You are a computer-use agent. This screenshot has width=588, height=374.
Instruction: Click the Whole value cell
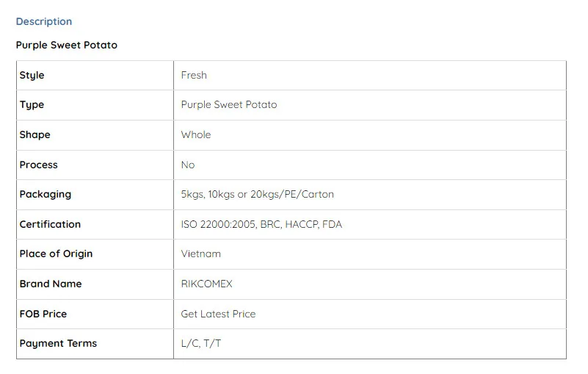pos(196,135)
